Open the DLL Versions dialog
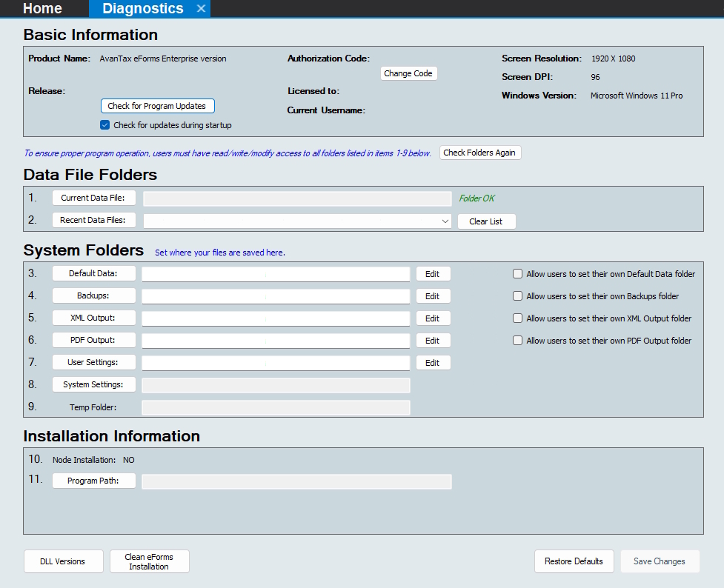This screenshot has height=588, width=724. pyautogui.click(x=62, y=561)
